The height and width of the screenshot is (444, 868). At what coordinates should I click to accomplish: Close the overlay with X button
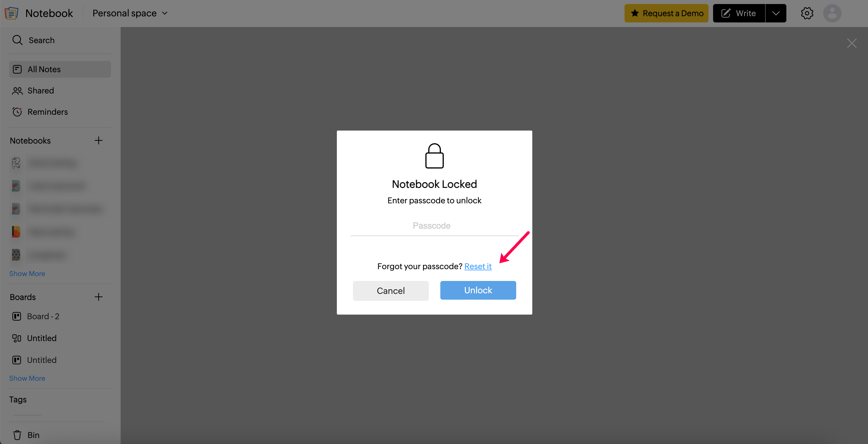pos(852,43)
